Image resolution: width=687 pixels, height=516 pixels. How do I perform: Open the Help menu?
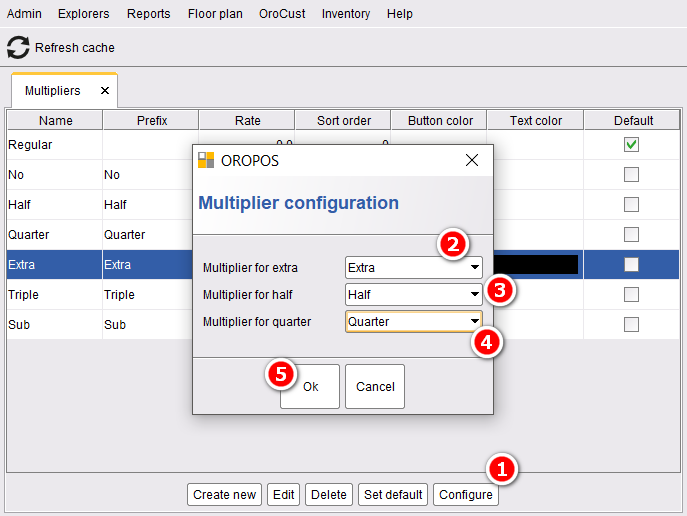click(x=400, y=14)
